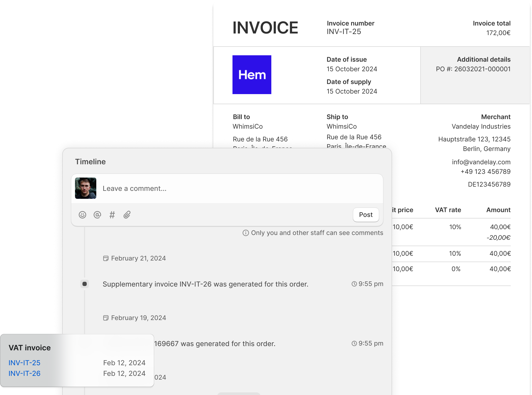Click the calendar icon next to February 21, 2024
Image resolution: width=532 pixels, height=395 pixels.
(106, 258)
